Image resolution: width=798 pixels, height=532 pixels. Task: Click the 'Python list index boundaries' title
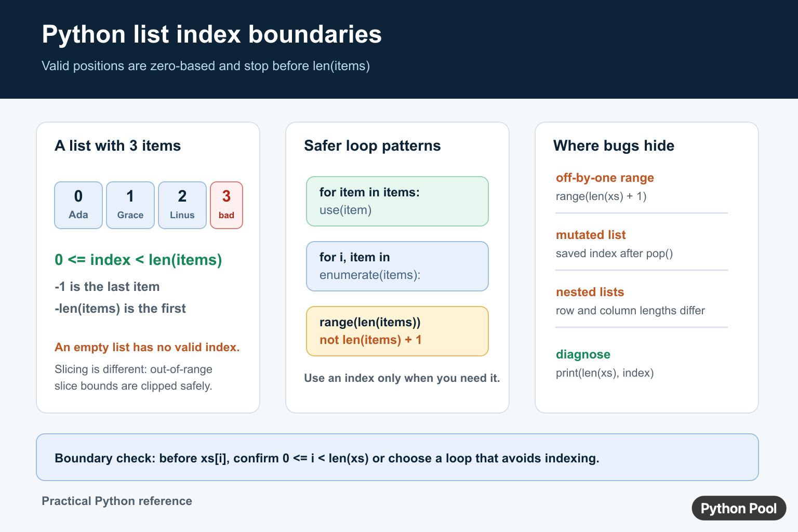[x=211, y=34]
